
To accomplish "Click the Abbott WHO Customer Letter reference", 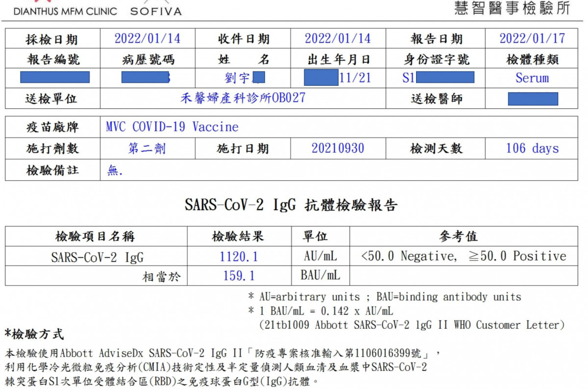I will 412,325.
